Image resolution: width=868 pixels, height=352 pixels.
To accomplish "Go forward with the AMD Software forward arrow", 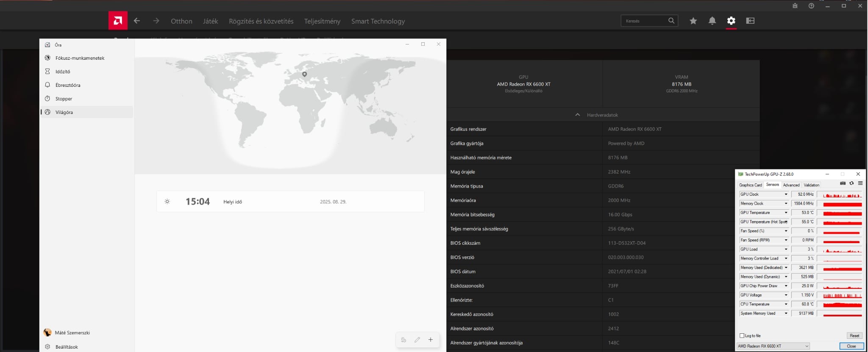I will coord(156,21).
